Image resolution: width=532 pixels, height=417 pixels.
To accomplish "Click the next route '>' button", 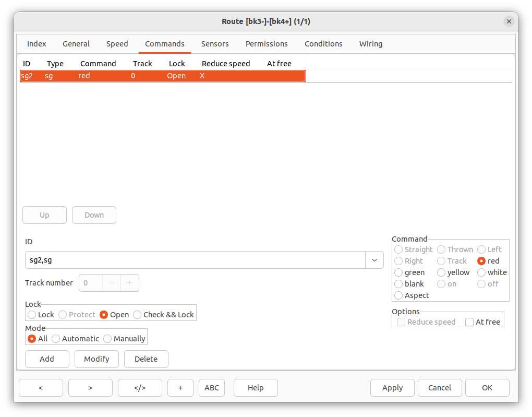I will 90,388.
